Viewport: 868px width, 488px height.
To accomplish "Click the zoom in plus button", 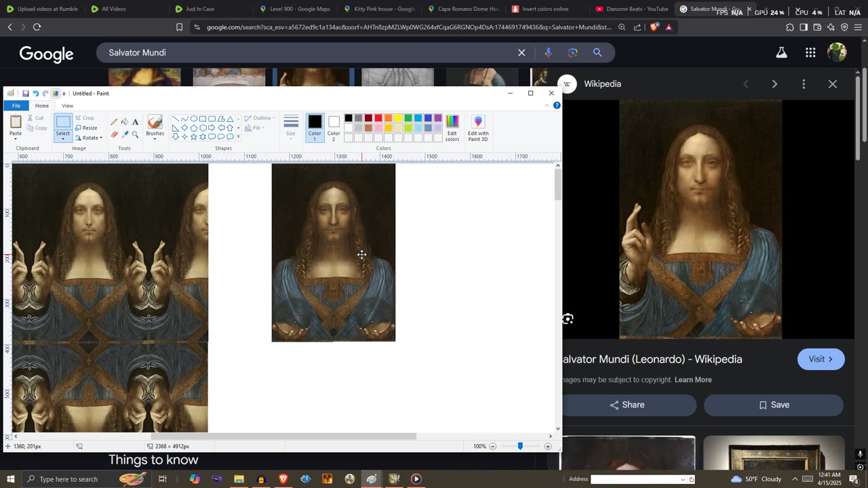I will (x=548, y=446).
